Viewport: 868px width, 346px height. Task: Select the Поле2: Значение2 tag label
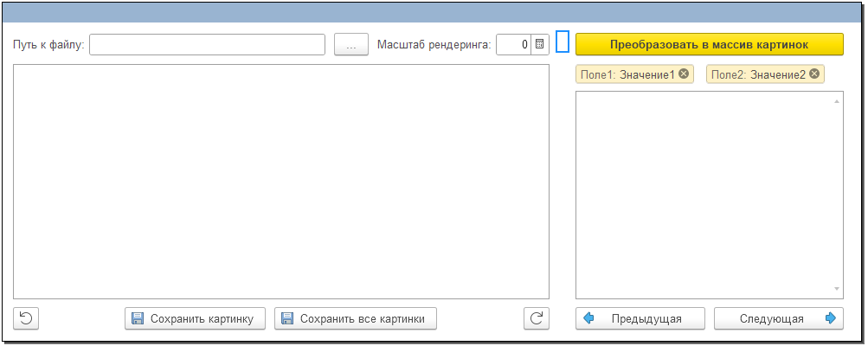[x=758, y=75]
